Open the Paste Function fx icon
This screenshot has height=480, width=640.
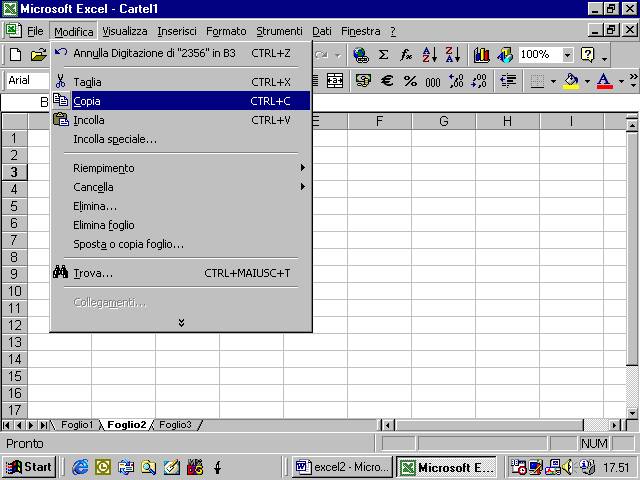point(406,55)
